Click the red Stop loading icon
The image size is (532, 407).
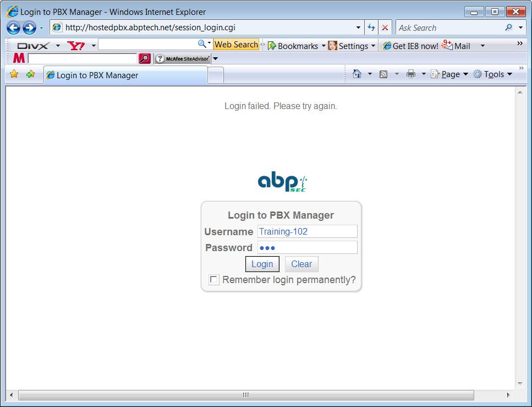385,28
